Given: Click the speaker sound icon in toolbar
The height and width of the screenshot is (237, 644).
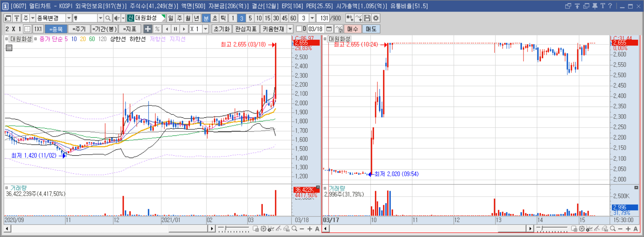Looking at the screenshot, I should pyautogui.click(x=116, y=18).
